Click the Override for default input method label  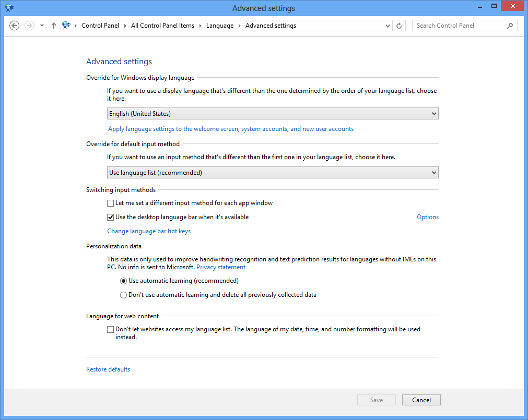(133, 144)
